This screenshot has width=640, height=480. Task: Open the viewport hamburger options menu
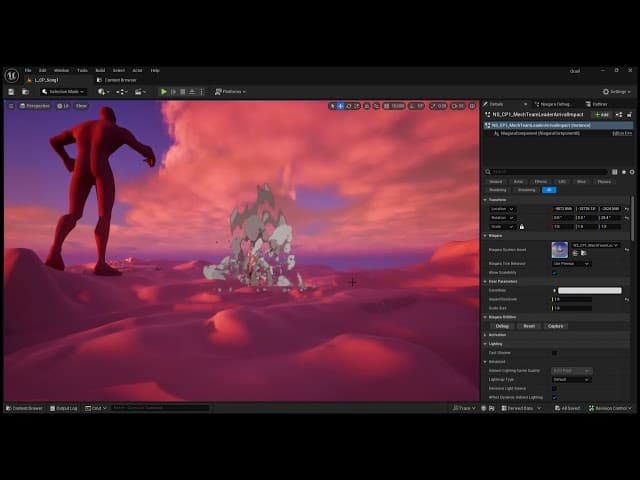11,106
